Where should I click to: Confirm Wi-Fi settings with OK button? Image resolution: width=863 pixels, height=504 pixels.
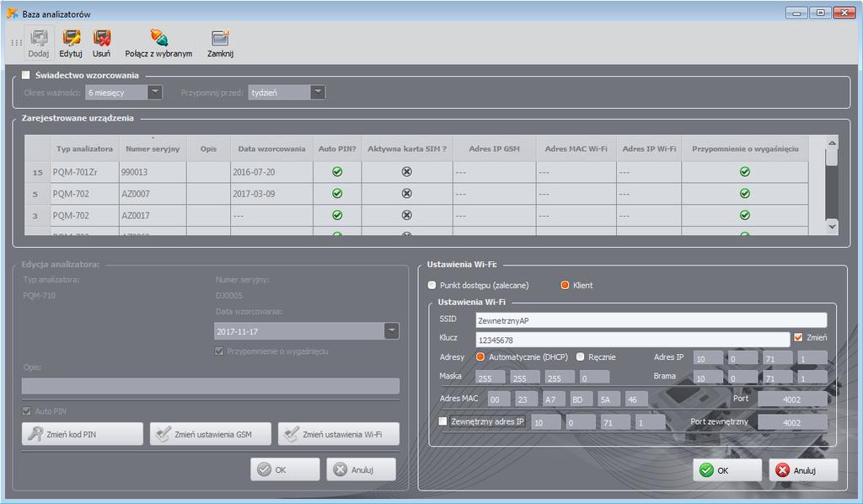[x=727, y=470]
